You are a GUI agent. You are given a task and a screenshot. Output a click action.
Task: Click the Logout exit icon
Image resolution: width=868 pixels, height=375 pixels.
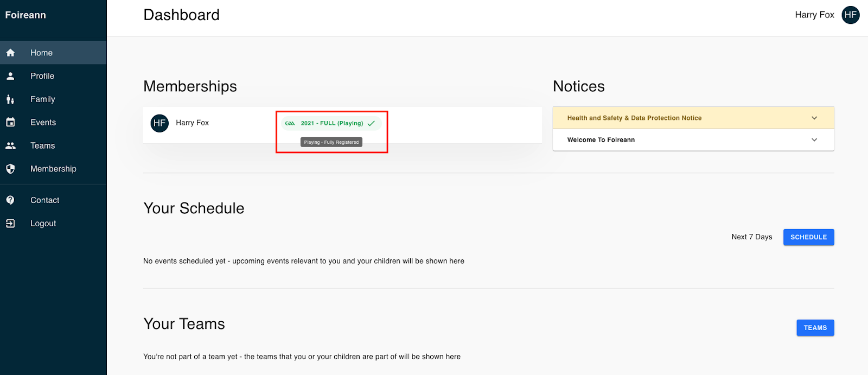(10, 224)
